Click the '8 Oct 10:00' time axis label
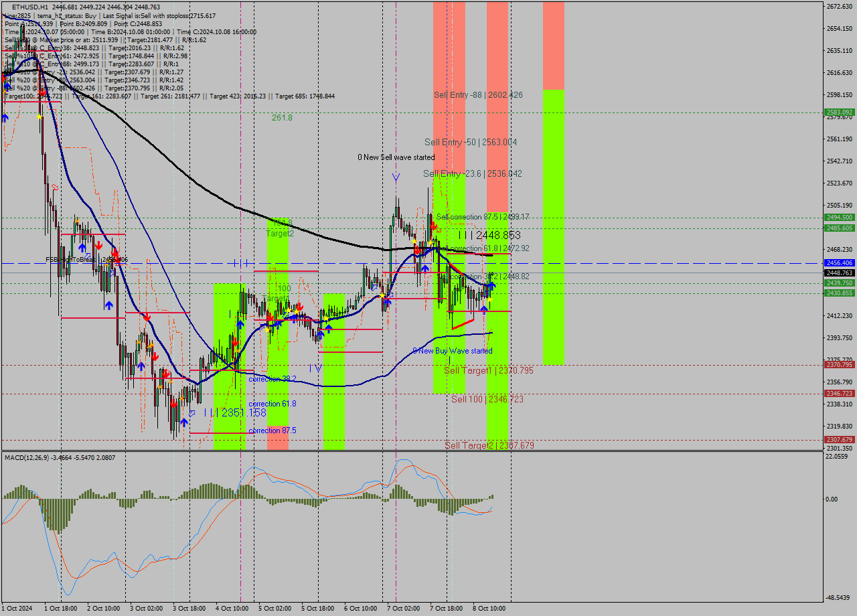The height and width of the screenshot is (616, 857). coord(489,609)
